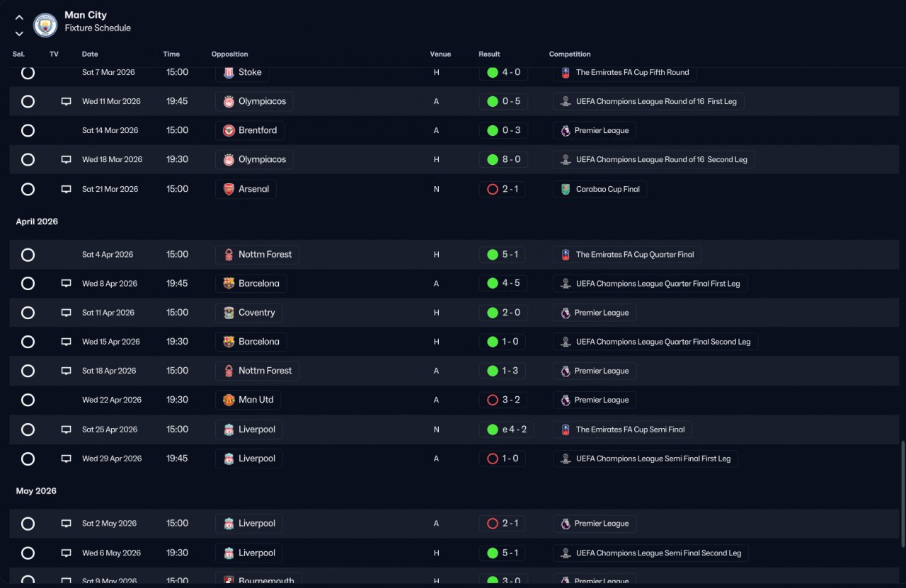Click Barcelona crest on 8 Apr fixture
Image resolution: width=906 pixels, height=588 pixels.
(229, 284)
